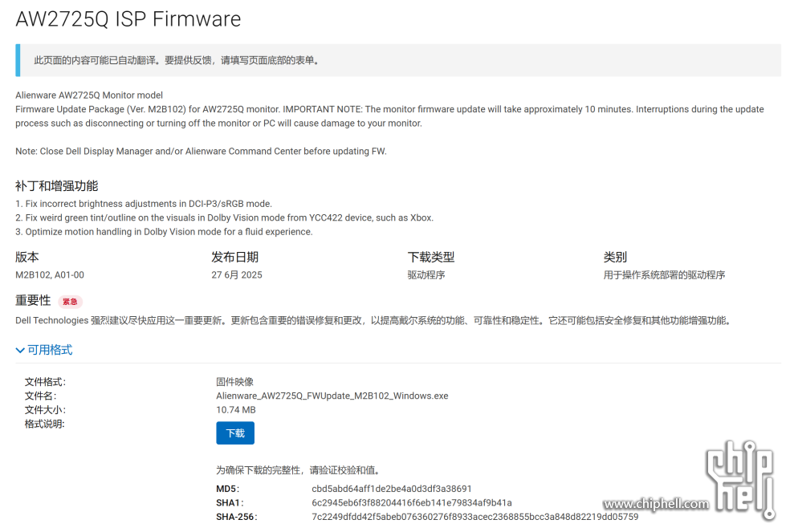Click the 用于操作系统部署的驱动程序 category value
The image size is (786, 532).
[664, 275]
